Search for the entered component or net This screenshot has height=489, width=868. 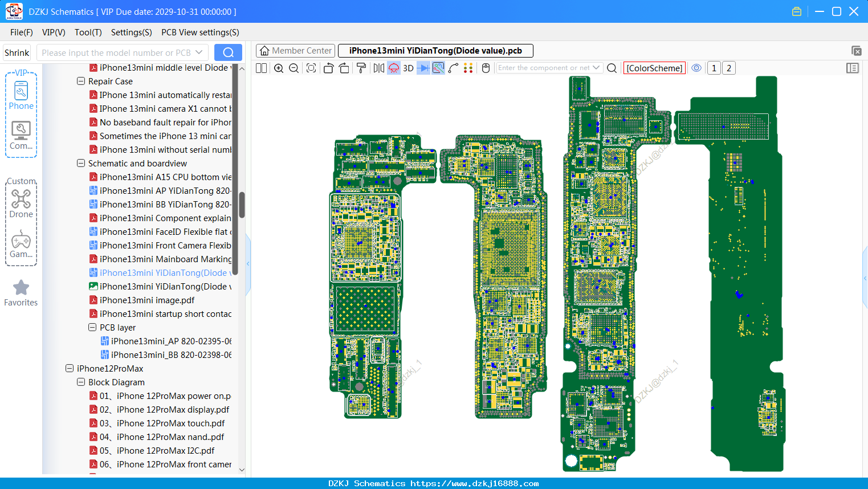(612, 68)
